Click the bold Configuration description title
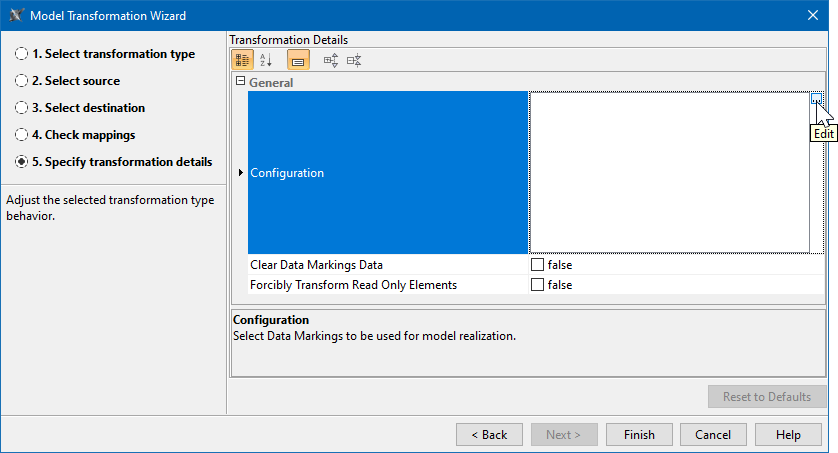Image resolution: width=838 pixels, height=453 pixels. pyautogui.click(x=271, y=320)
